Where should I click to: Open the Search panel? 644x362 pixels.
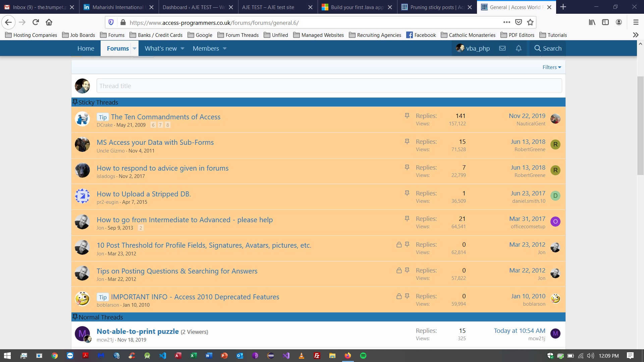(547, 48)
